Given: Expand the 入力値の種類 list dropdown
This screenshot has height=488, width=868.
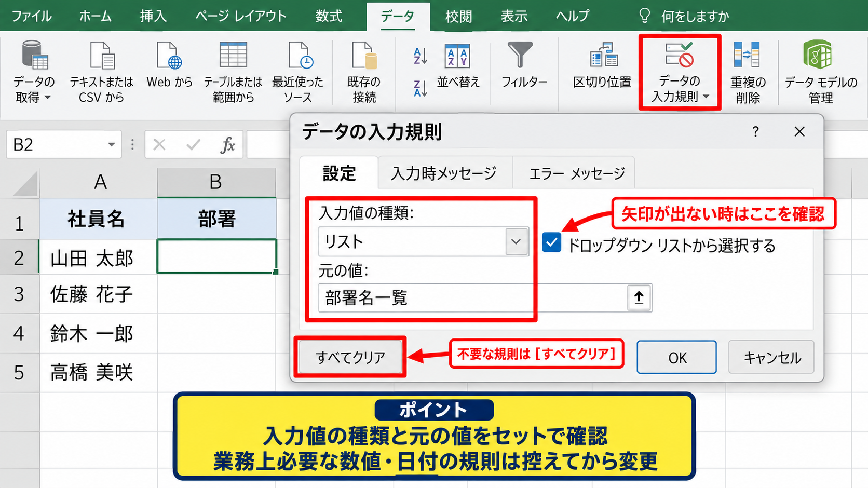Looking at the screenshot, I should point(516,241).
